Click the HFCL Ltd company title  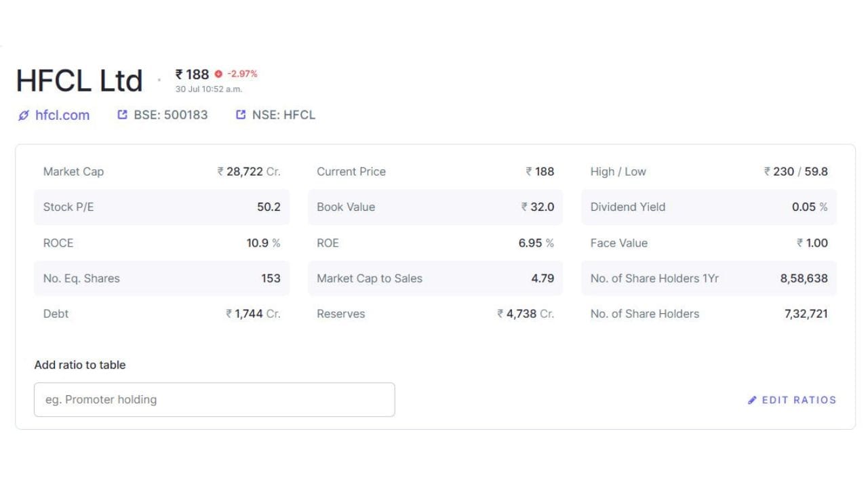coord(79,81)
